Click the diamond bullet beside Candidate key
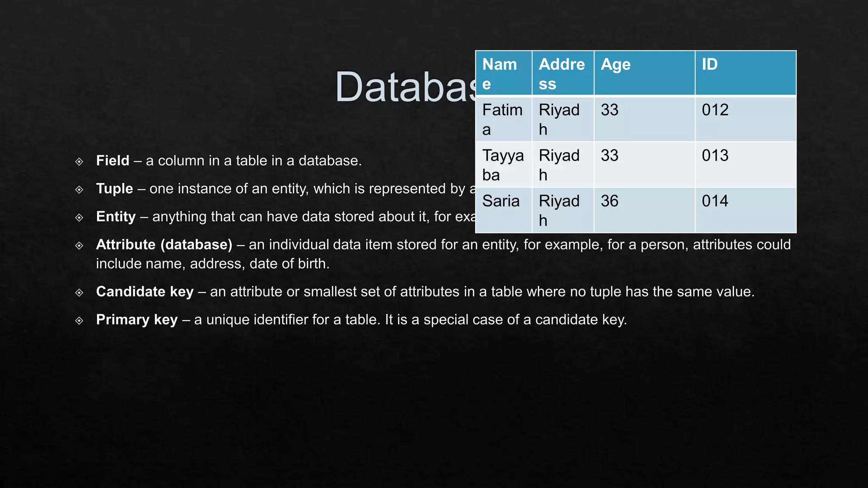 pos(79,292)
